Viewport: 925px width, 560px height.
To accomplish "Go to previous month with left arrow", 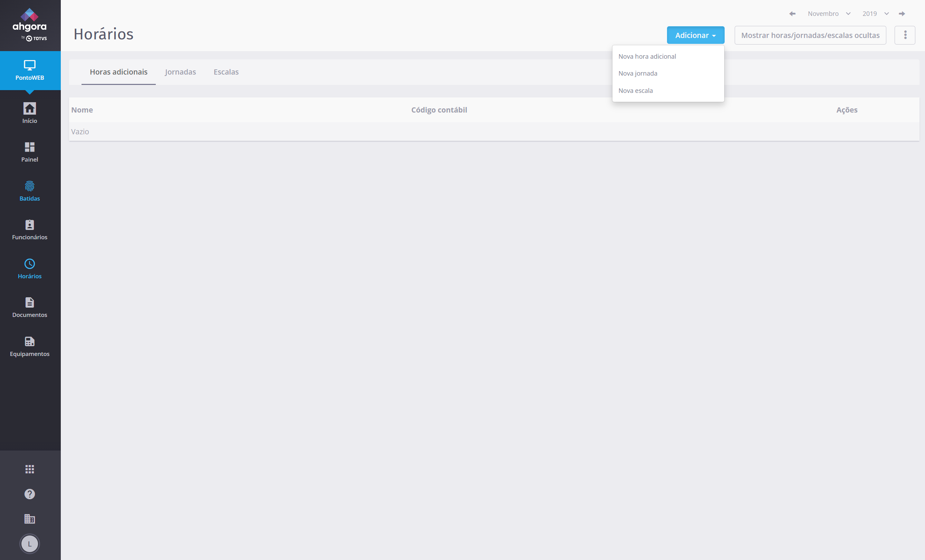I will click(792, 14).
